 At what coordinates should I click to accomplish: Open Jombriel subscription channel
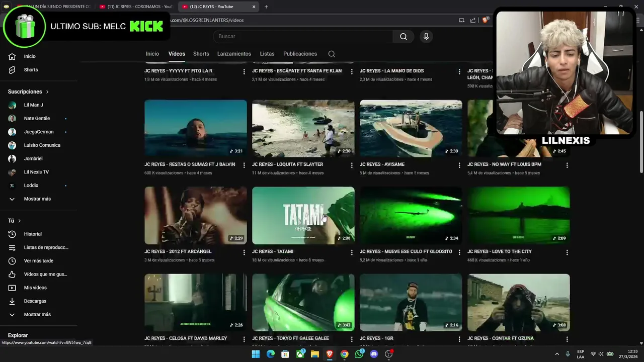click(x=33, y=159)
